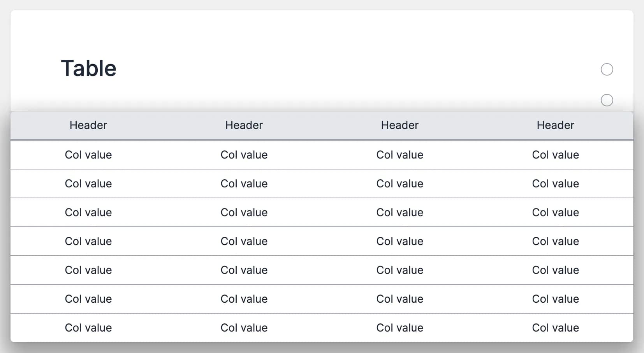Select fourth row Col value in second column
644x353 pixels.
[244, 241]
